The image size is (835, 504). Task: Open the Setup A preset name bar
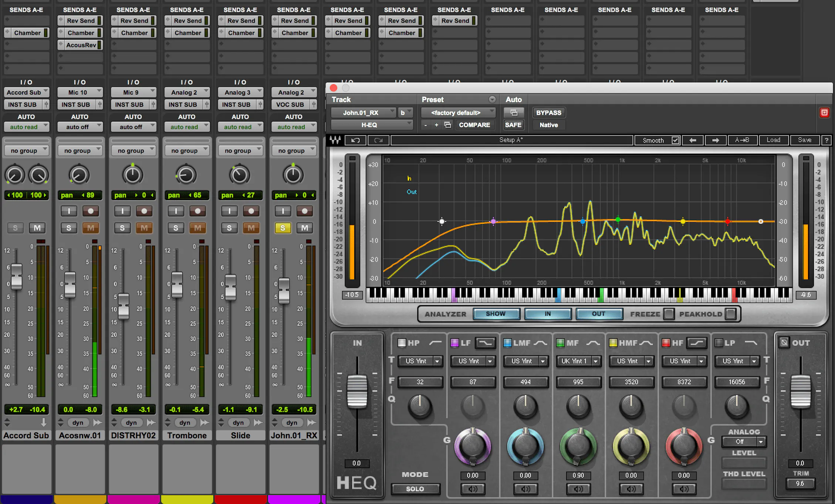tap(511, 140)
